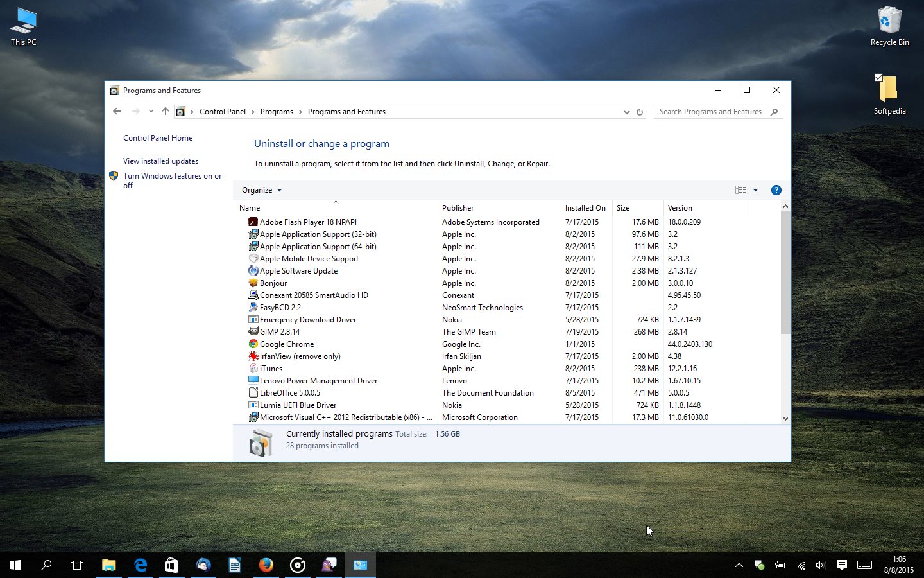Select the Apple Software Update icon
924x578 pixels.
253,270
